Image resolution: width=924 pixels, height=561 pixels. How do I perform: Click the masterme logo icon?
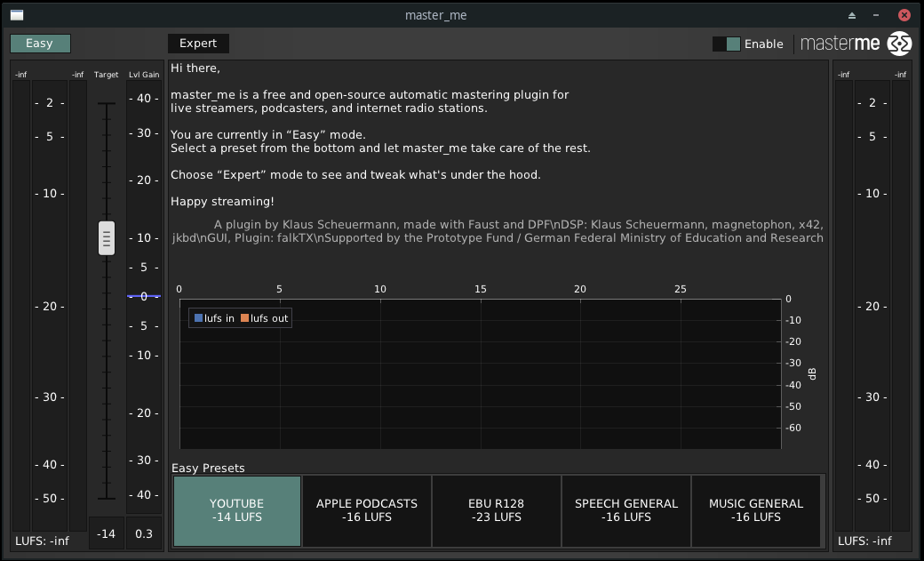click(x=899, y=44)
